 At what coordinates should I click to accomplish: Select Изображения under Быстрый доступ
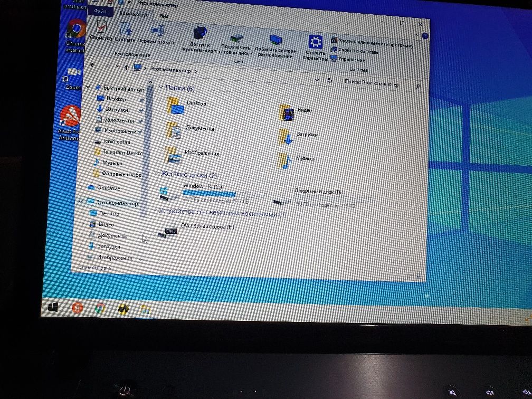click(120, 131)
